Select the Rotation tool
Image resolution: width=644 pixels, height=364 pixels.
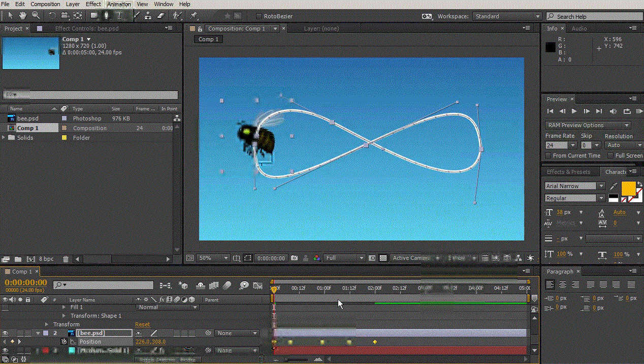point(52,16)
